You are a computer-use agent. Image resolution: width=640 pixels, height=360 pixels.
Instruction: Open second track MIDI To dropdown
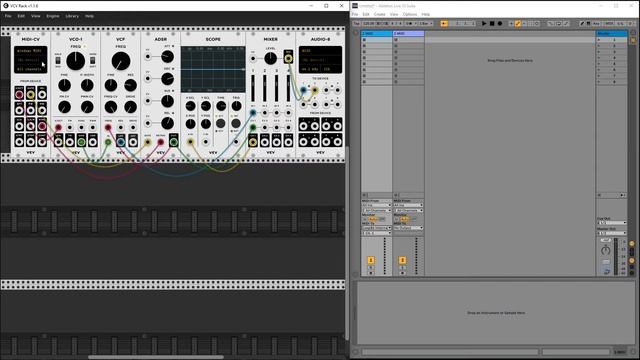409,228
